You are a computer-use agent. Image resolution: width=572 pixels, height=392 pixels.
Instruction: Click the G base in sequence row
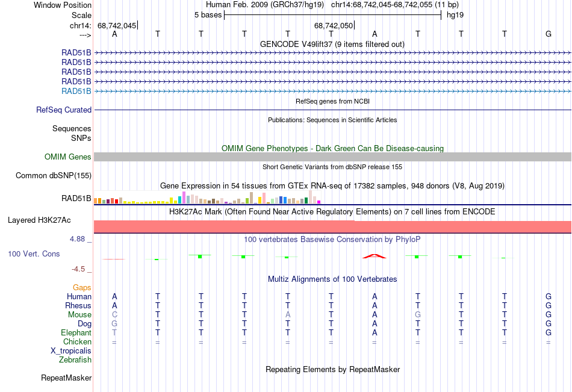[x=548, y=34]
